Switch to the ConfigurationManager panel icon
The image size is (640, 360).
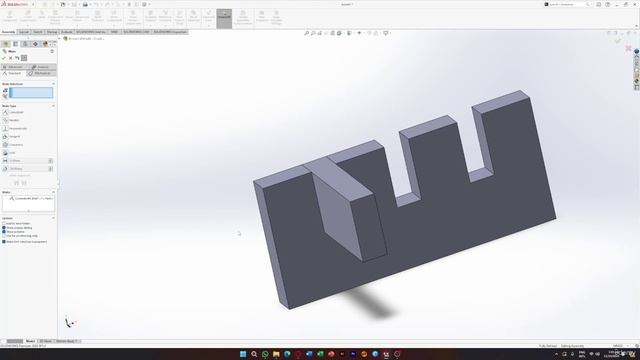[25, 44]
